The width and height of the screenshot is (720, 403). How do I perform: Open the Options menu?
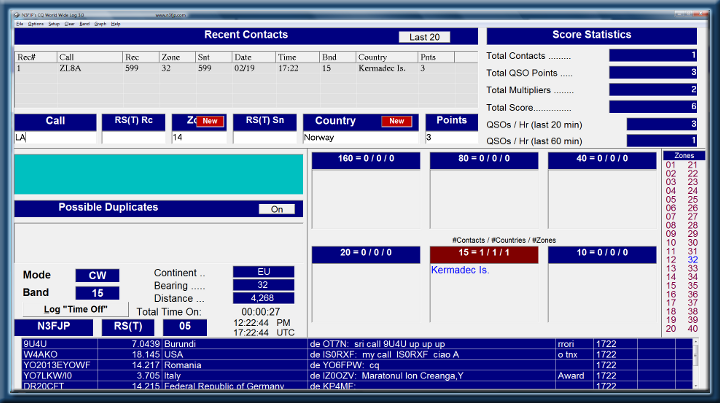click(36, 22)
